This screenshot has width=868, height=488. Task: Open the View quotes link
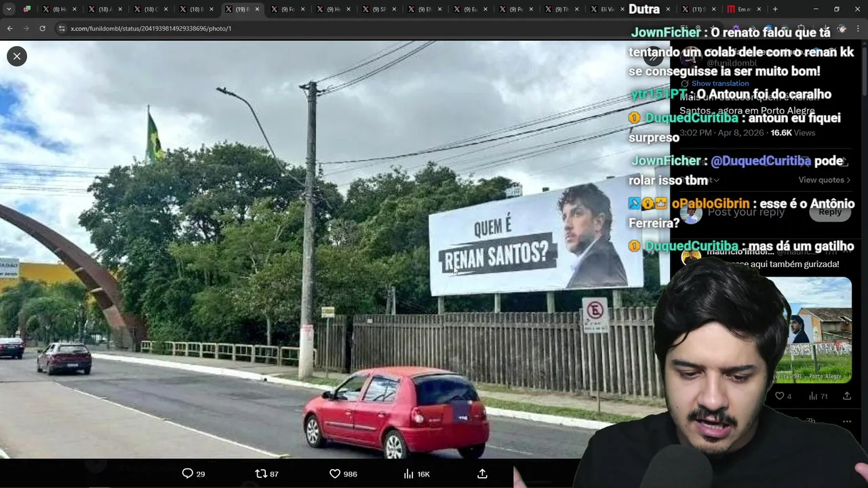pyautogui.click(x=824, y=180)
